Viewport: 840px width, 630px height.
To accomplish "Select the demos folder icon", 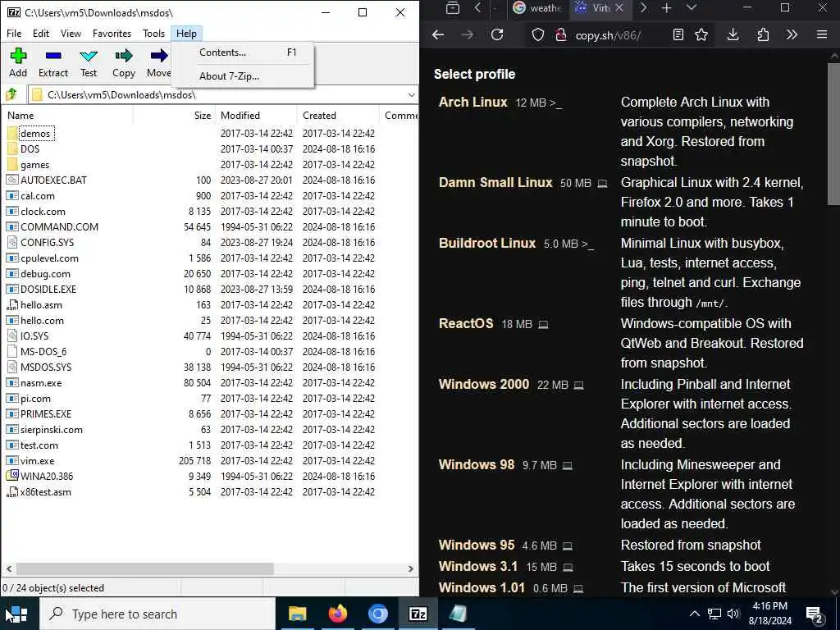I will pos(12,133).
